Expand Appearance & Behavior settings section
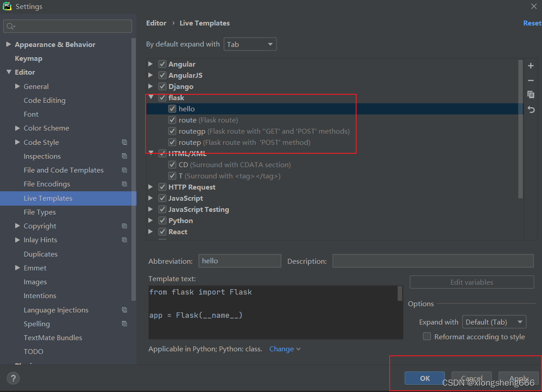Image resolution: width=542 pixels, height=392 pixels. click(8, 44)
